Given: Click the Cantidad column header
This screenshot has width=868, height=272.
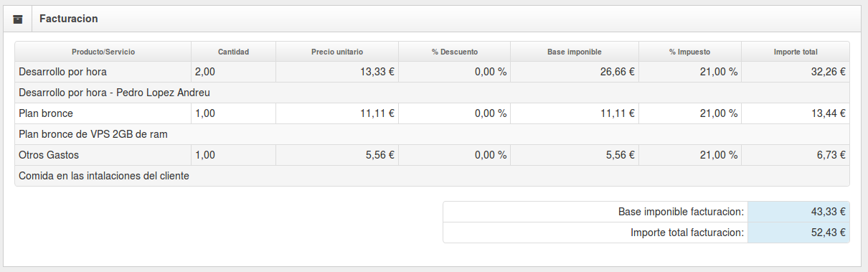Looking at the screenshot, I should (234, 52).
